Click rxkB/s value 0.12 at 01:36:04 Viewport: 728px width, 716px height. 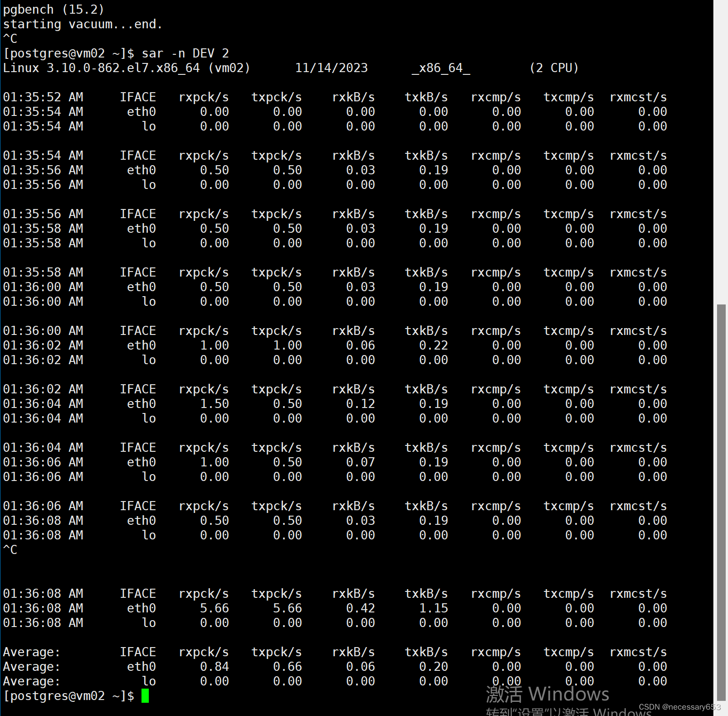(361, 404)
